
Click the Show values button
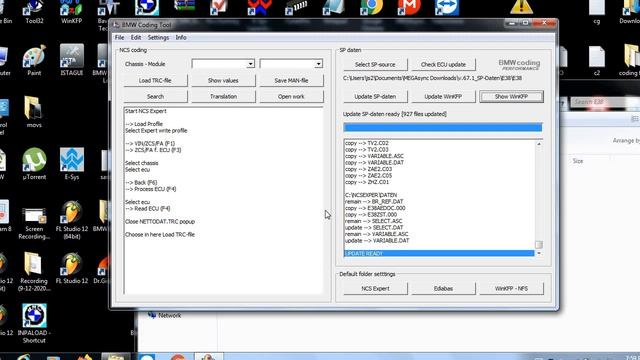pyautogui.click(x=223, y=80)
